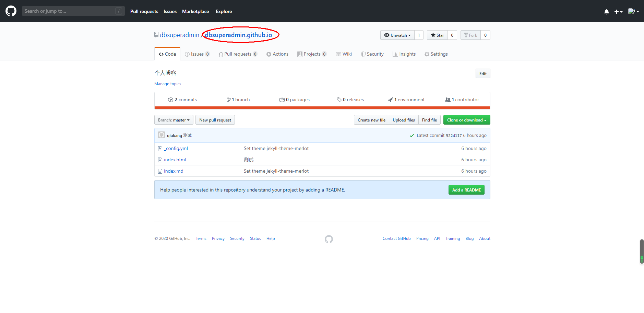Open commit message of _config.yml row
644x313 pixels.
coord(276,148)
